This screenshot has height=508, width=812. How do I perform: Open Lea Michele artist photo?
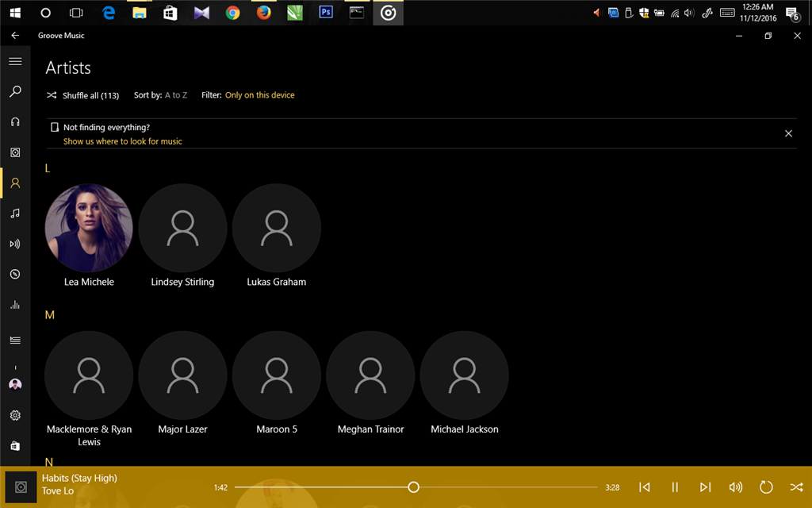89,228
